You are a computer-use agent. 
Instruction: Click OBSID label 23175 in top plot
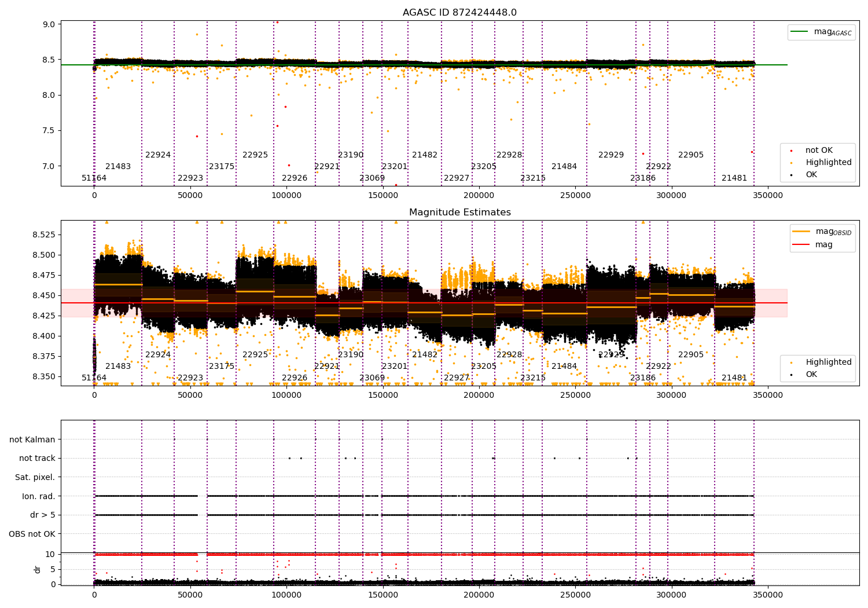click(x=222, y=167)
